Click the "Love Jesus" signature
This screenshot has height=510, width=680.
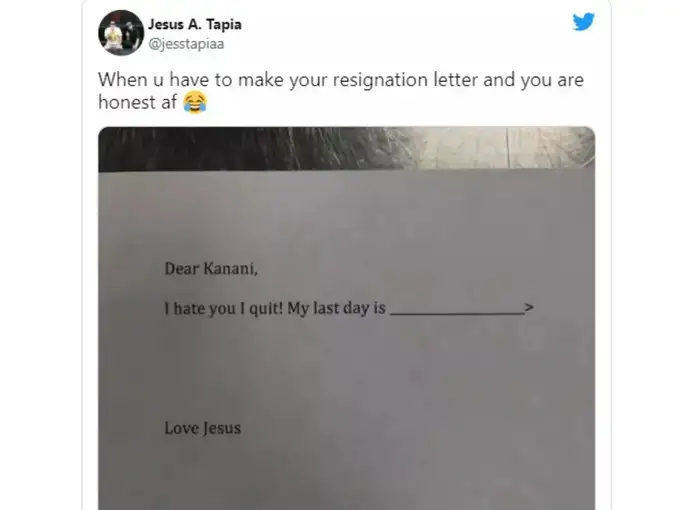pos(203,428)
